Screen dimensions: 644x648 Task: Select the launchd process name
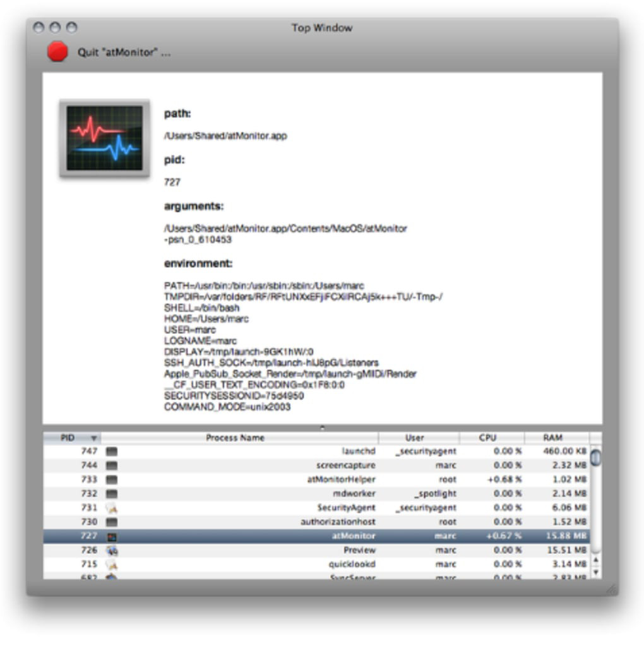(358, 451)
